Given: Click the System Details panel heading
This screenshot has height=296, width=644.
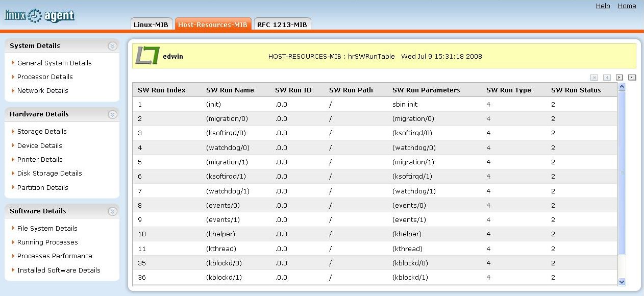Looking at the screenshot, I should point(35,46).
